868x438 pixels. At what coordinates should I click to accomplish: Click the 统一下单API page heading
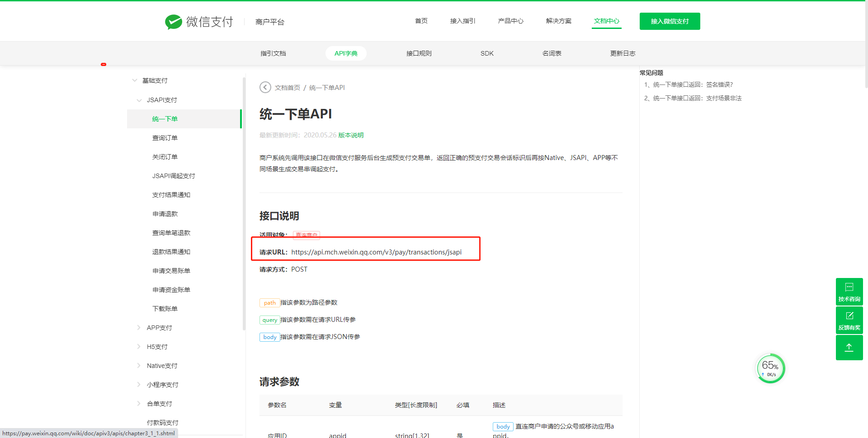pyautogui.click(x=296, y=114)
